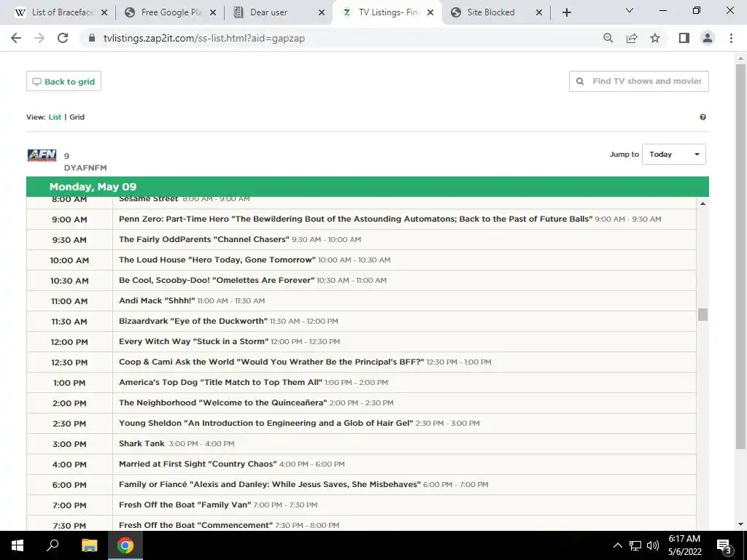Viewport: 747px width, 560px height.
Task: Click the browser back arrow
Action: click(x=16, y=38)
